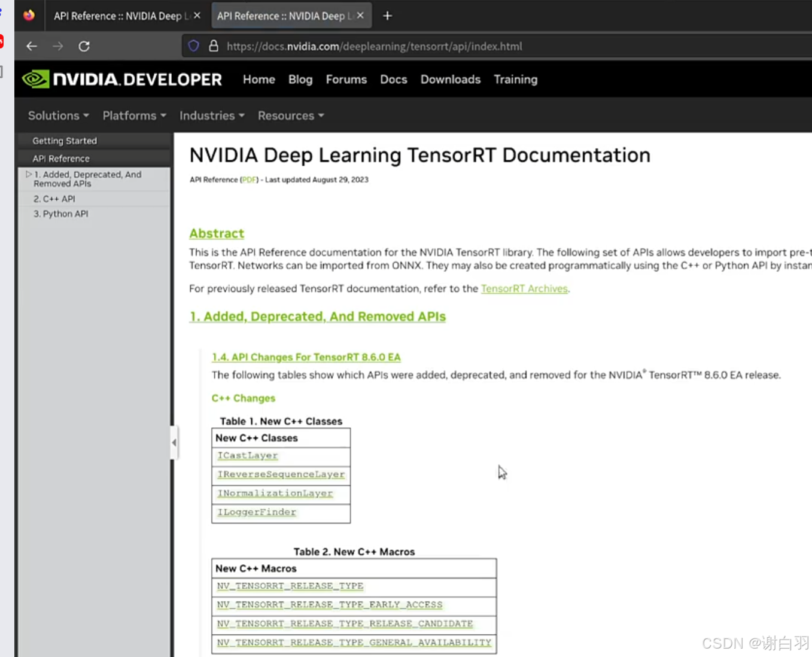The image size is (812, 657).
Task: Close the second active API Reference tab
Action: pos(360,16)
